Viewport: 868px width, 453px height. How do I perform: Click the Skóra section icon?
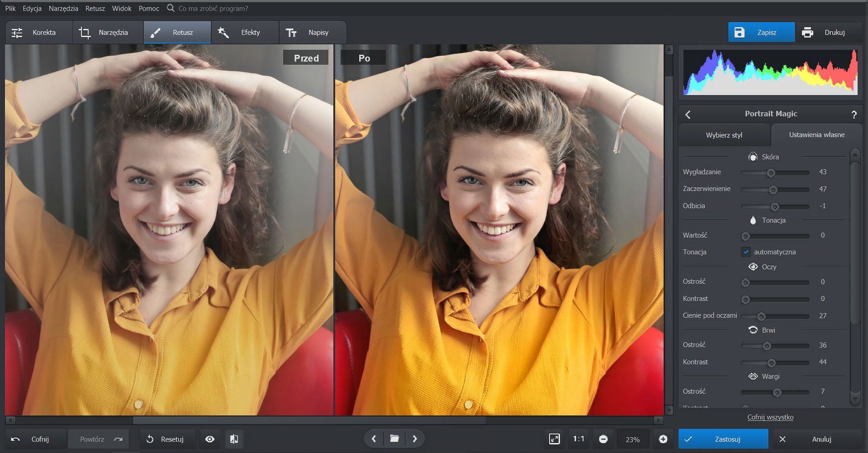pos(752,157)
